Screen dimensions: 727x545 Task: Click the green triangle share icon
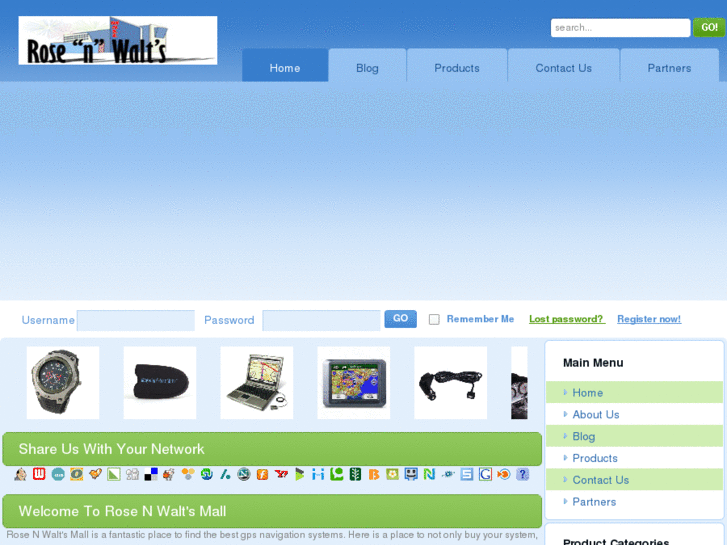coord(114,474)
